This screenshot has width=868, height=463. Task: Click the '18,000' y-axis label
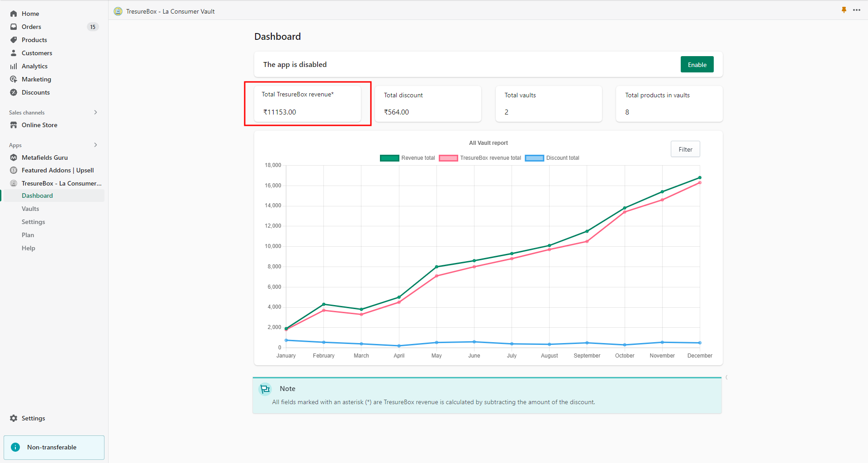click(x=273, y=165)
